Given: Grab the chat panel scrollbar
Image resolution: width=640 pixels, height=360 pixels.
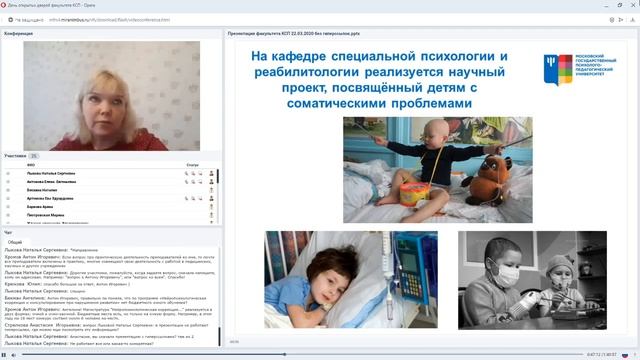Looking at the screenshot, I should pos(220,336).
